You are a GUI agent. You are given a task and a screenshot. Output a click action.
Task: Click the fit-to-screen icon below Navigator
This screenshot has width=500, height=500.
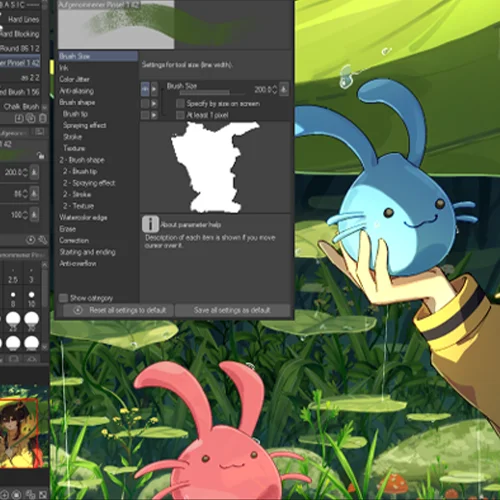click(43, 494)
